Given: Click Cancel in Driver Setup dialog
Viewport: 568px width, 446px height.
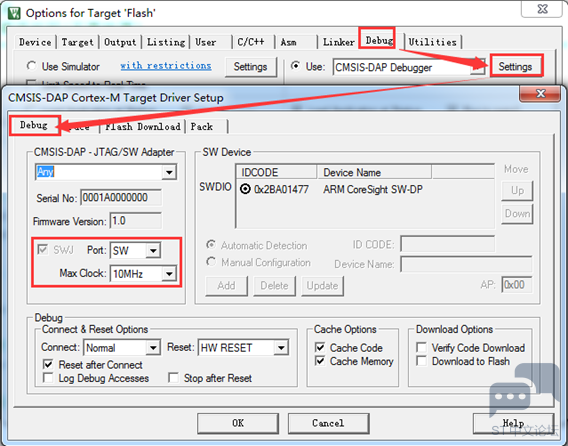Looking at the screenshot, I should click(328, 423).
